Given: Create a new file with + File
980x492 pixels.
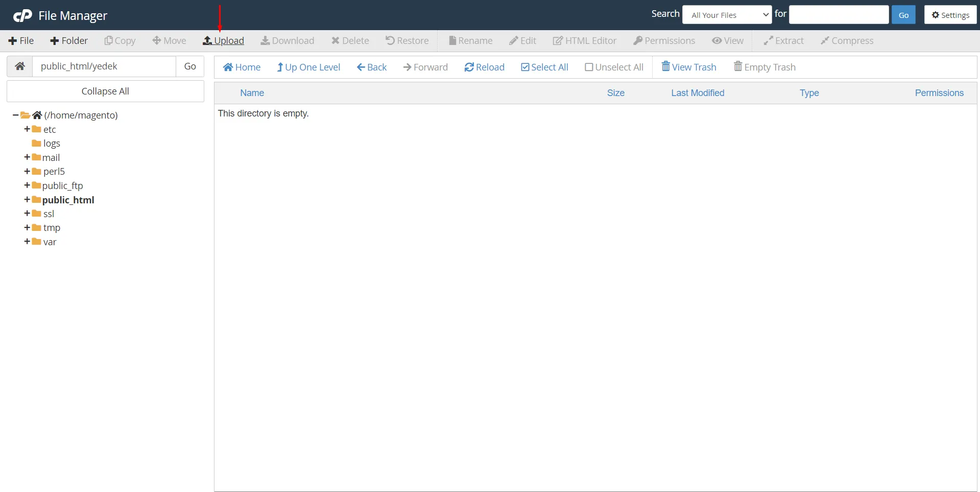Looking at the screenshot, I should pyautogui.click(x=21, y=41).
